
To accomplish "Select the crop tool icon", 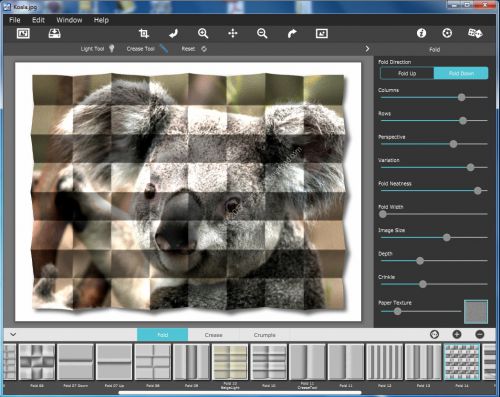I will coord(144,33).
